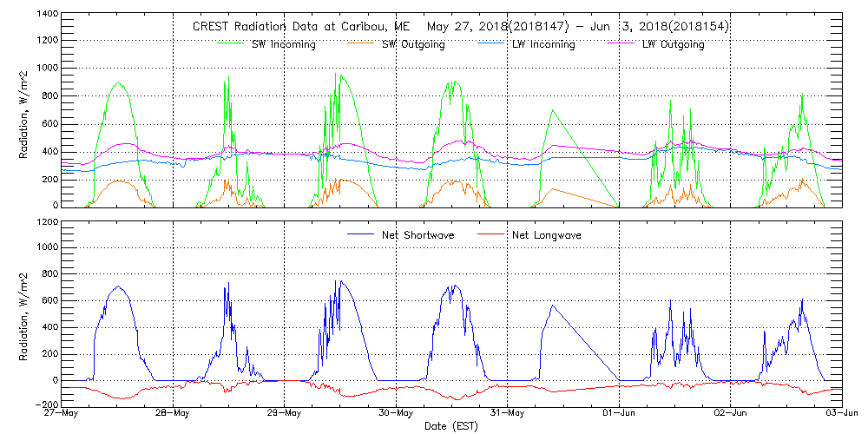Viewport: 868px width, 434px height.
Task: Select the 28-May date tick label
Action: (174, 413)
